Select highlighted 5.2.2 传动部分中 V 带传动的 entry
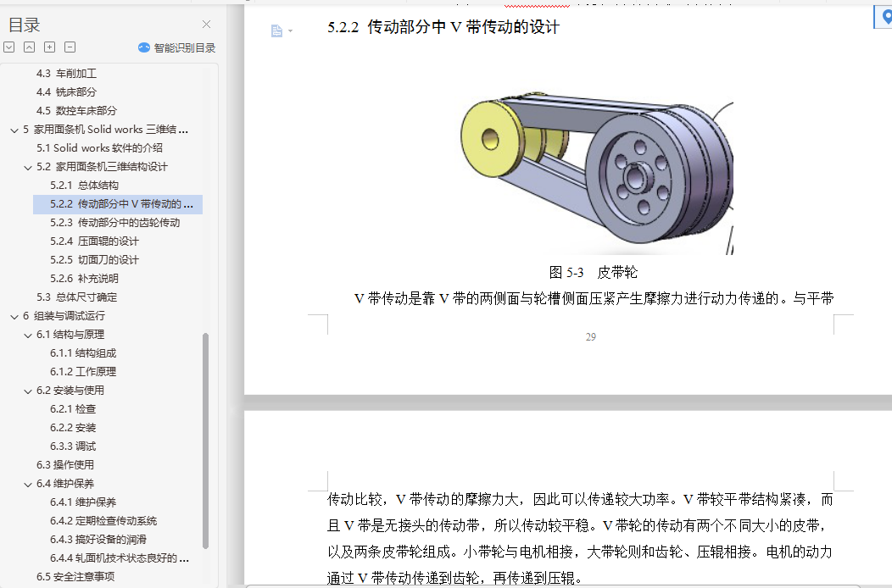Viewport: 892px width, 588px height. [118, 204]
